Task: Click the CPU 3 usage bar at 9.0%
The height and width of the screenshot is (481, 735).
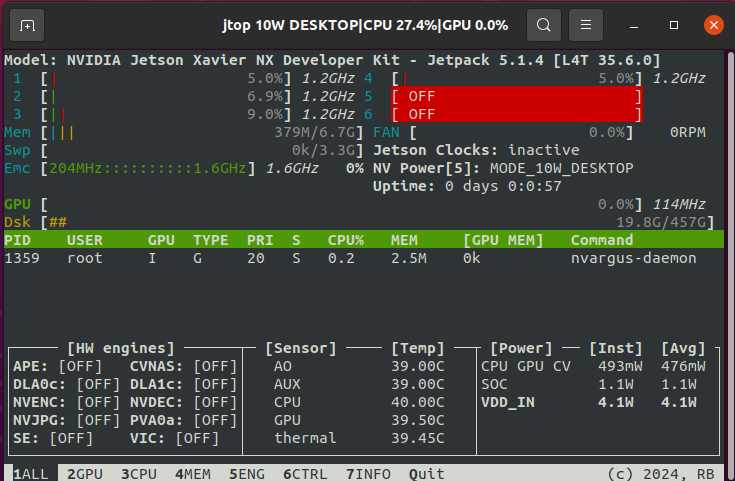Action: [x=166, y=114]
